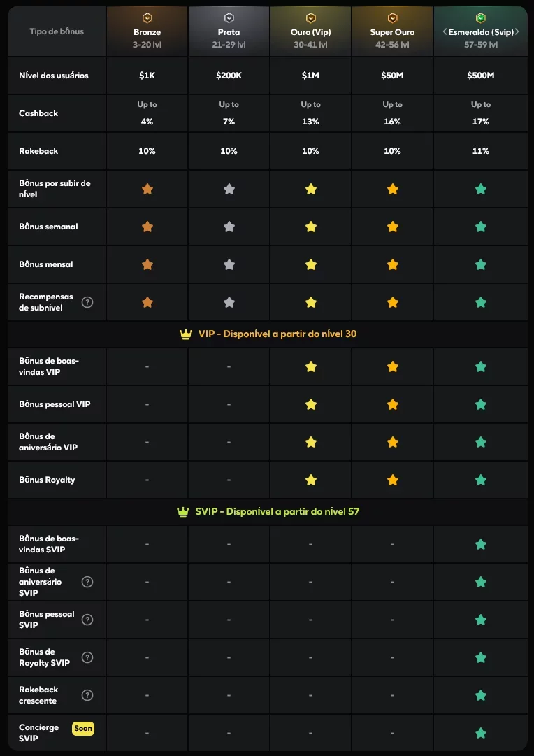534x756 pixels.
Task: Open help icon beside Rakeback crescente
Action: [x=87, y=695]
